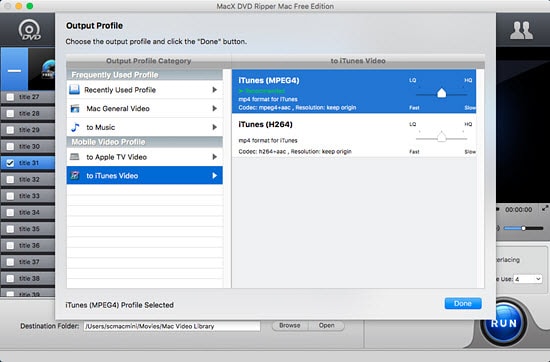
Task: Check the title 29 checkbox
Action: 11,130
